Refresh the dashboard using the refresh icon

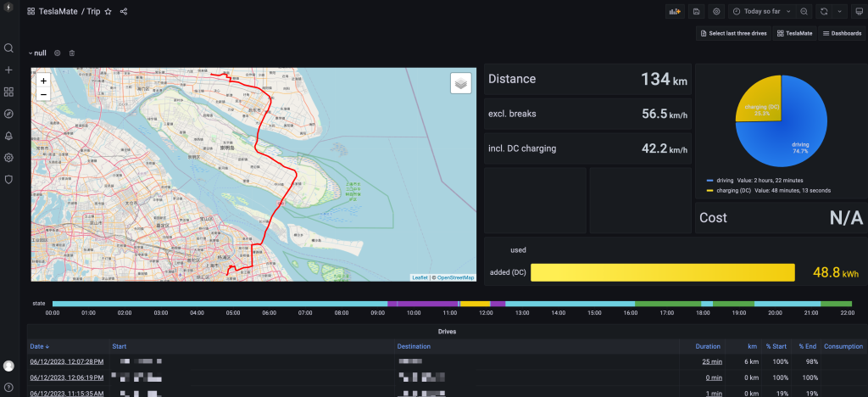pyautogui.click(x=824, y=12)
